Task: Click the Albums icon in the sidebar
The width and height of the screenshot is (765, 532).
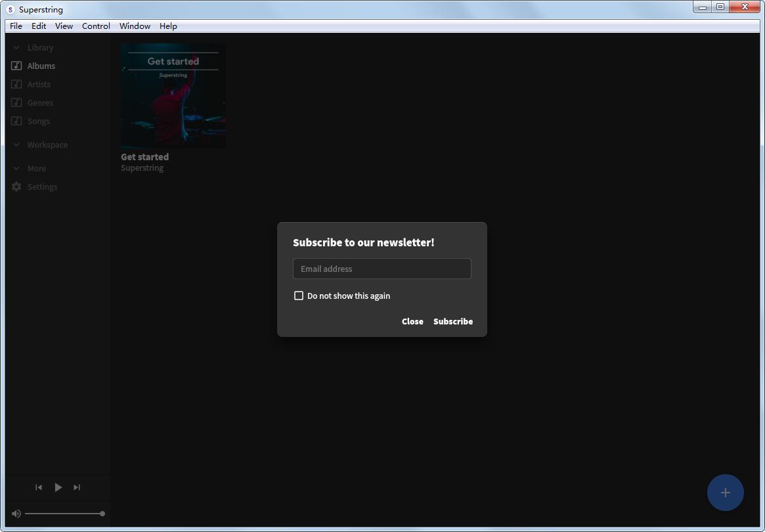Action: [x=16, y=66]
